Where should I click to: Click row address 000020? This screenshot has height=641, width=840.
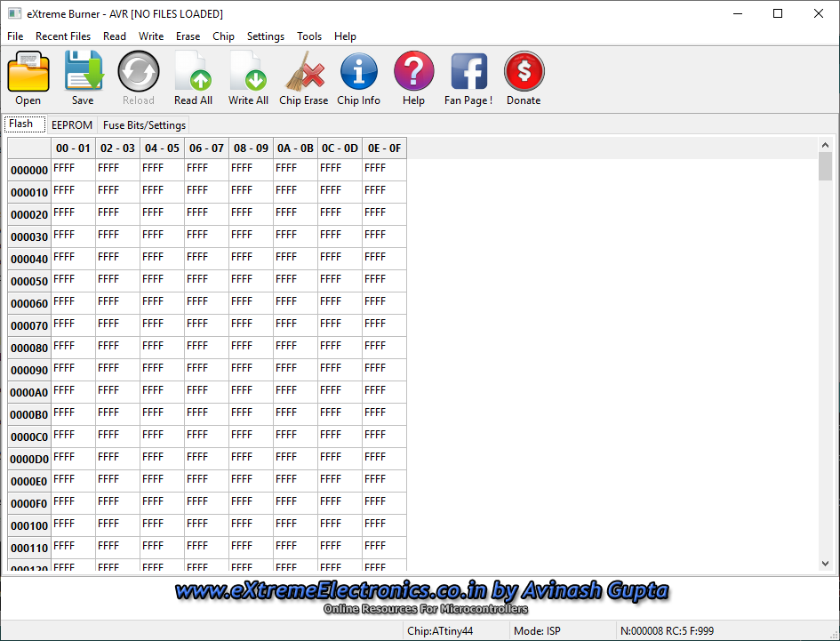pos(29,215)
